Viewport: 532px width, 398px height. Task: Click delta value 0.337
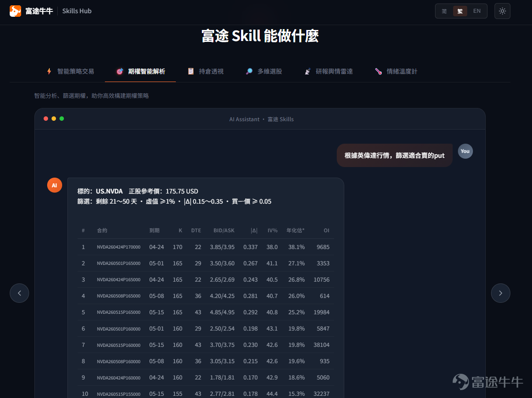(x=250, y=247)
